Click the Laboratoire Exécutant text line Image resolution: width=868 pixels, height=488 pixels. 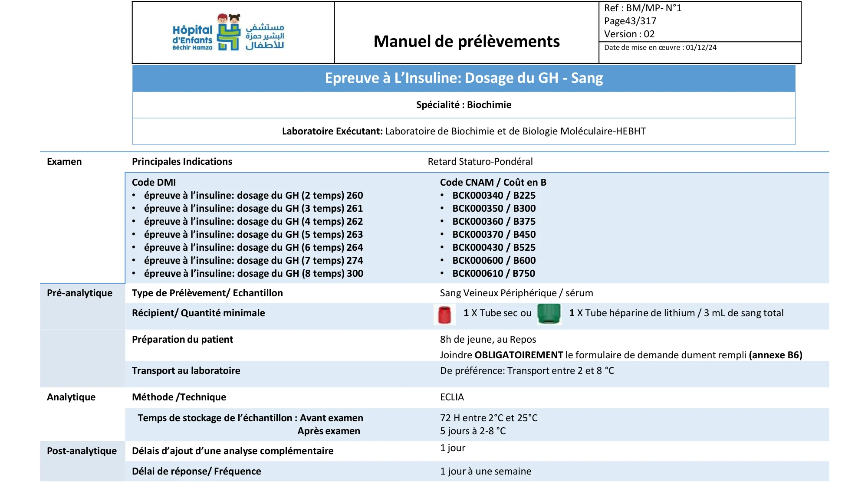pos(464,131)
